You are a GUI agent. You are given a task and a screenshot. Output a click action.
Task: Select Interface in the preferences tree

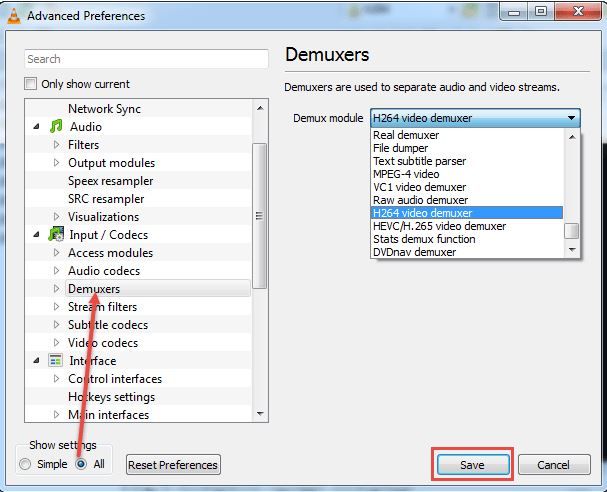93,360
